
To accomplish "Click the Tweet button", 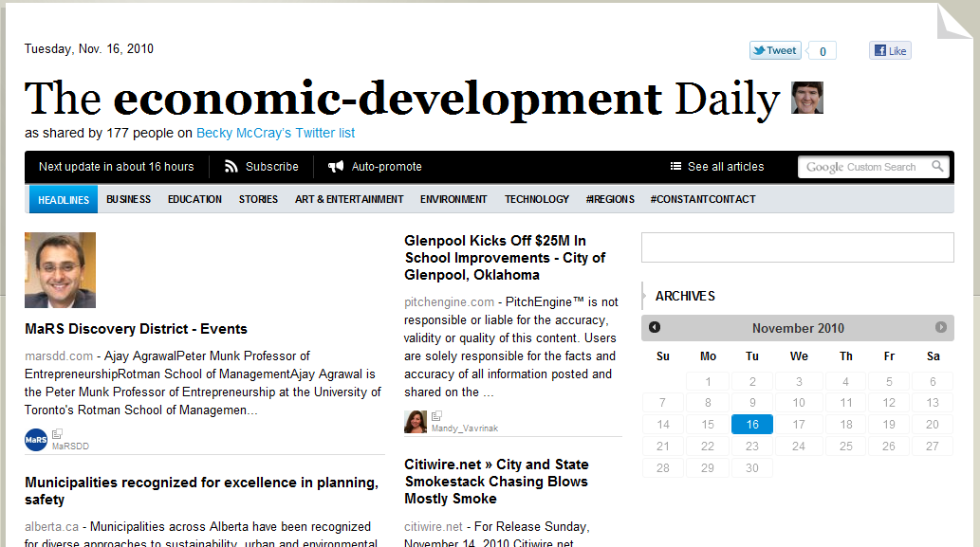I will click(775, 51).
